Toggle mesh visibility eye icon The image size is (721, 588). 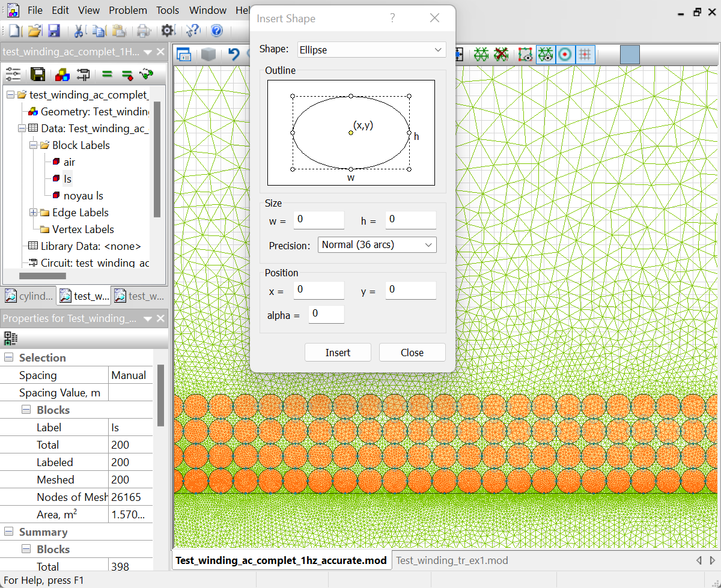coord(545,55)
